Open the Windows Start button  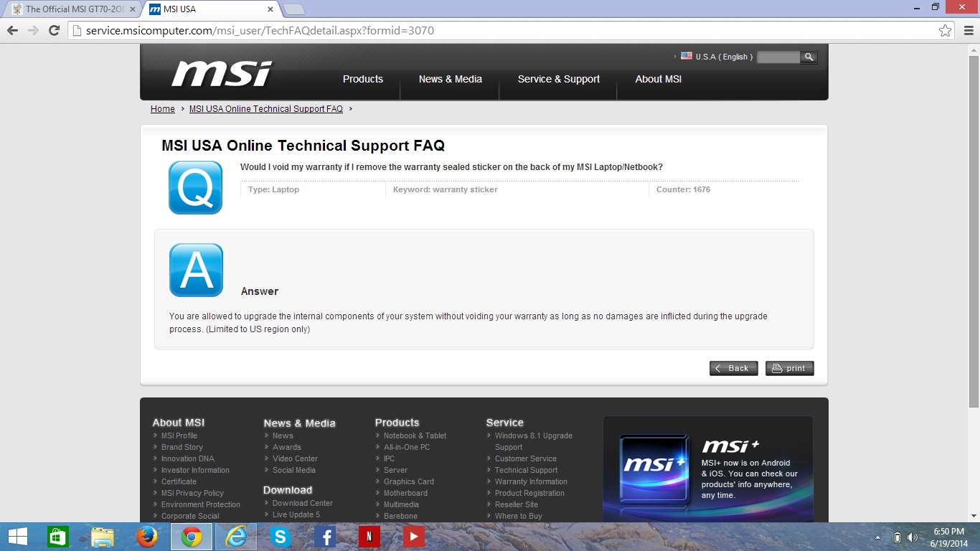click(17, 537)
